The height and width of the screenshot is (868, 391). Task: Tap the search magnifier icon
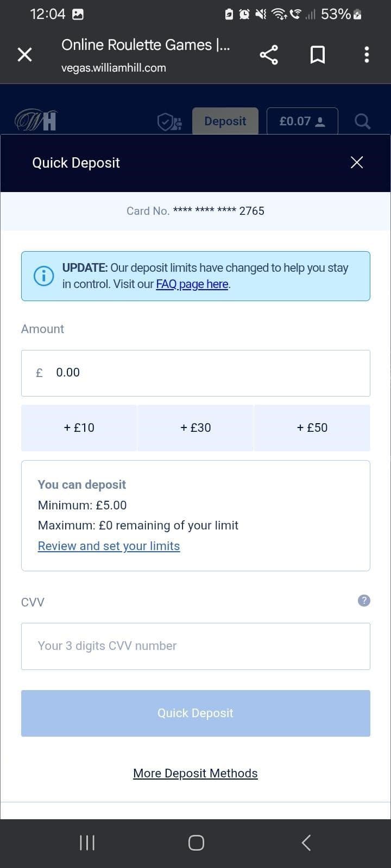click(362, 121)
